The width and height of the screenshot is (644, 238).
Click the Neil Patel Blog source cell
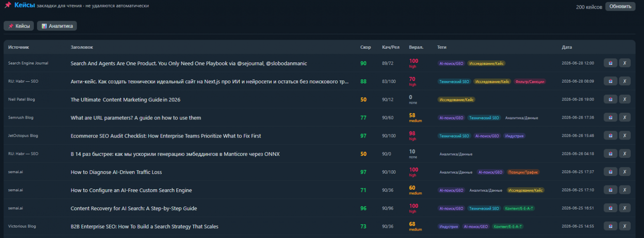click(22, 100)
